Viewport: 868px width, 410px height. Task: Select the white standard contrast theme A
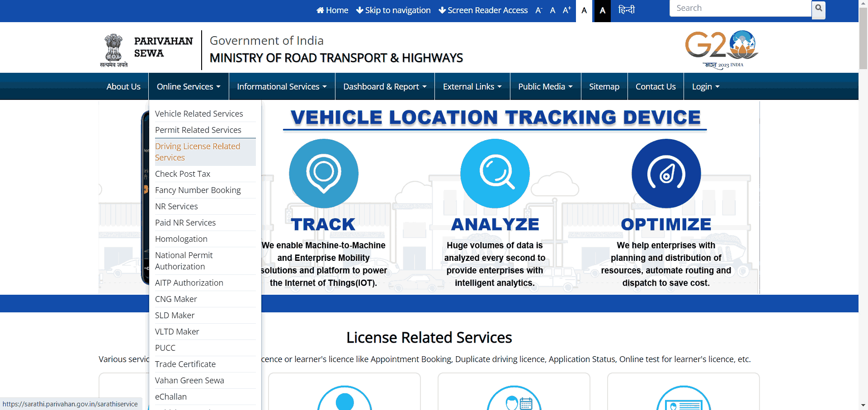click(584, 10)
